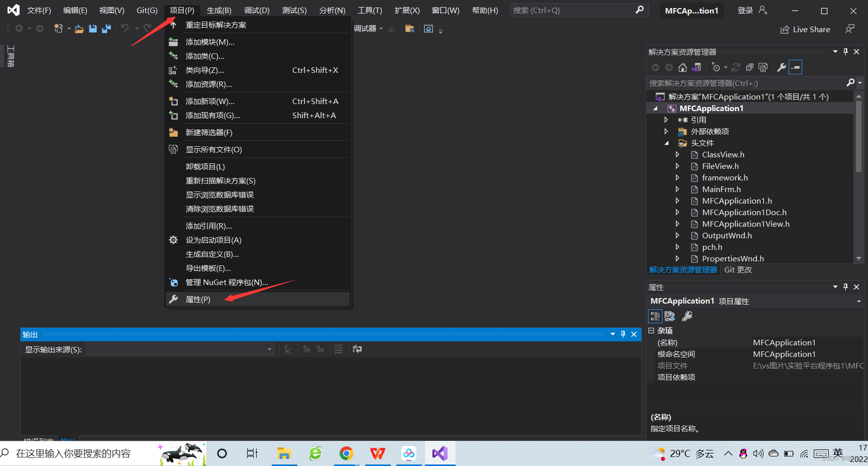Select pch.h in the tree
Viewport: 868px width, 466px height.
pyautogui.click(x=712, y=247)
